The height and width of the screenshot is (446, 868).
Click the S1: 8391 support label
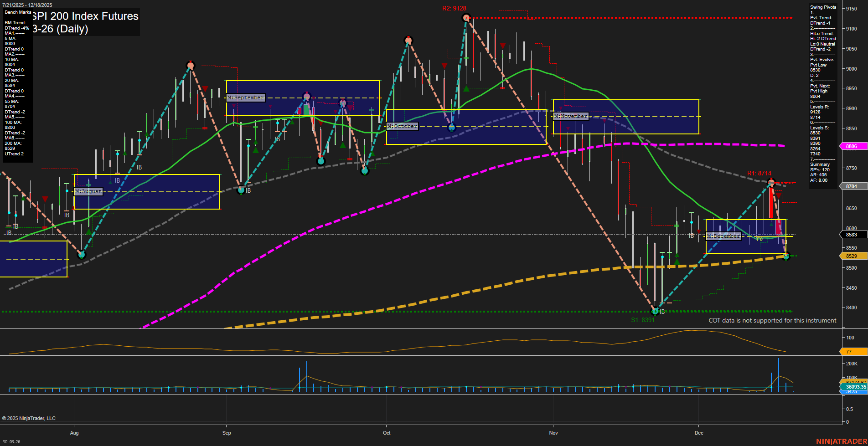tap(643, 319)
